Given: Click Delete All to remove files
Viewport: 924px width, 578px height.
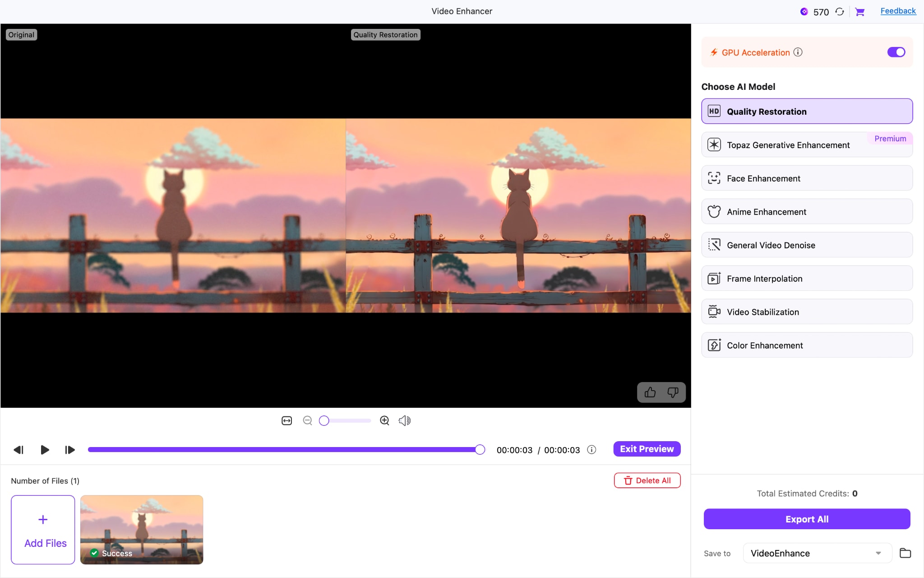Looking at the screenshot, I should tap(647, 480).
